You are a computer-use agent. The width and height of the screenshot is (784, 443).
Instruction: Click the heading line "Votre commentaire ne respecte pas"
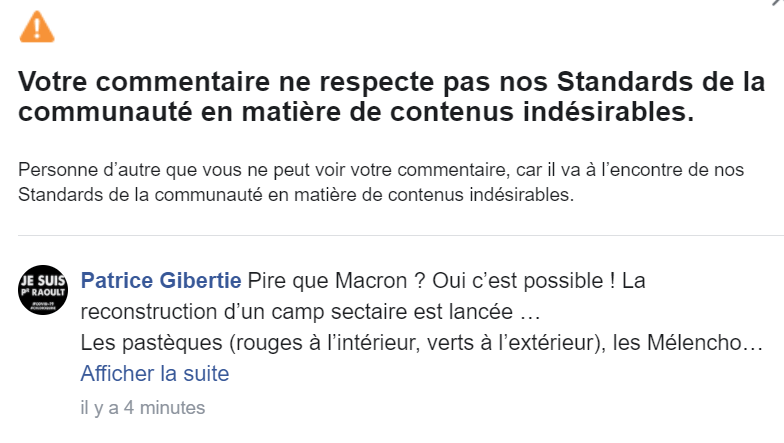[250, 81]
